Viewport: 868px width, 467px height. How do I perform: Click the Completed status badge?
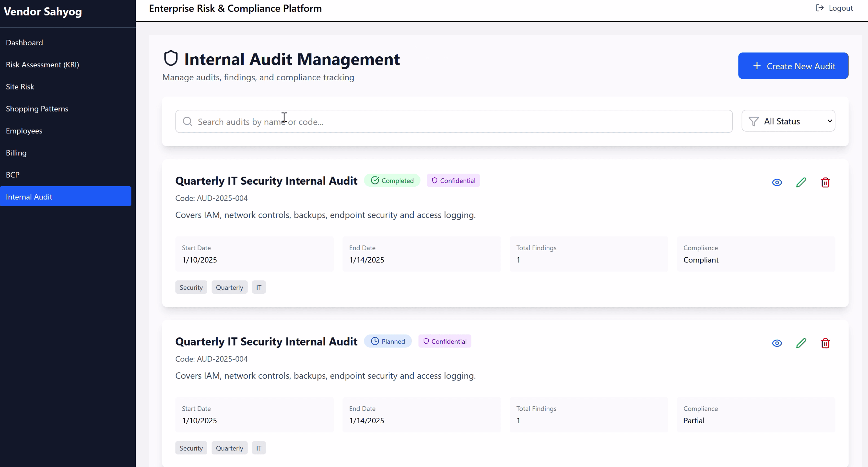[x=392, y=180]
